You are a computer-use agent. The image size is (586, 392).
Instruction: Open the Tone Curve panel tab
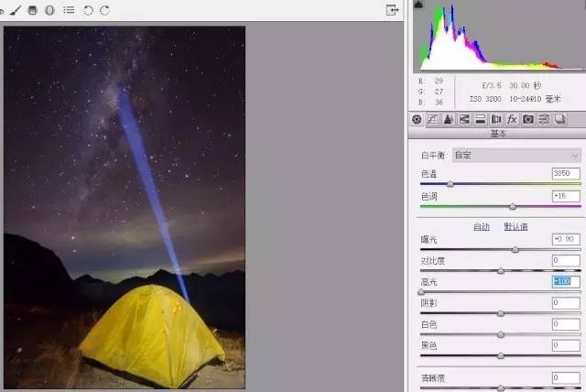[432, 119]
